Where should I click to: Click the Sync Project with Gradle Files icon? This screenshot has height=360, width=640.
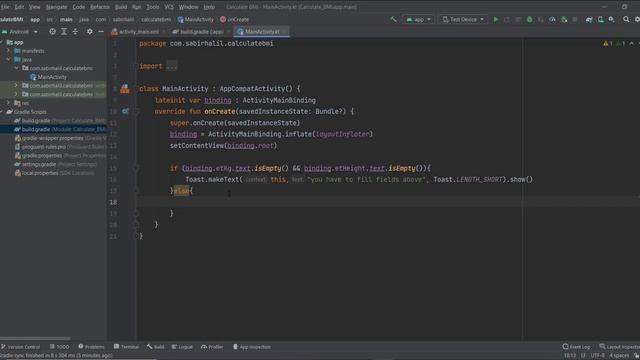coord(589,19)
